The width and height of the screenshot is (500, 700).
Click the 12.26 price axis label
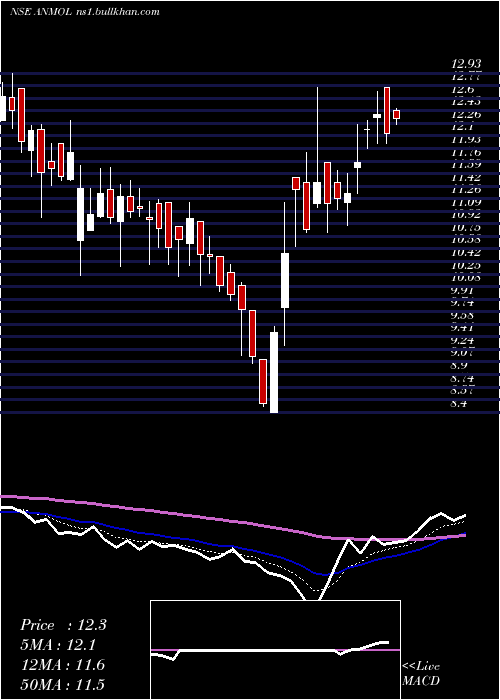click(x=466, y=115)
